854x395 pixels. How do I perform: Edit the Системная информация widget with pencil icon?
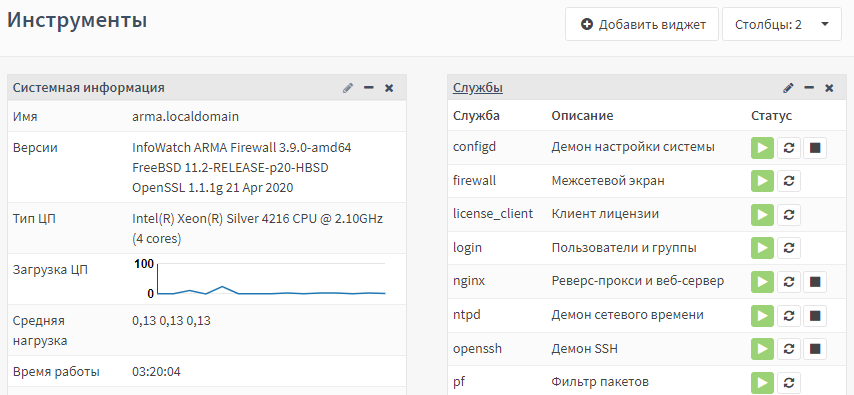click(x=348, y=88)
